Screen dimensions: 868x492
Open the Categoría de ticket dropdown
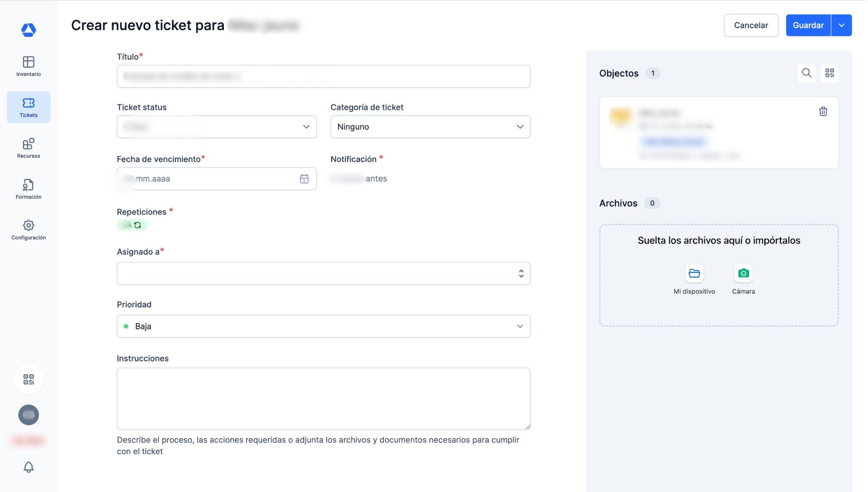pyautogui.click(x=430, y=127)
